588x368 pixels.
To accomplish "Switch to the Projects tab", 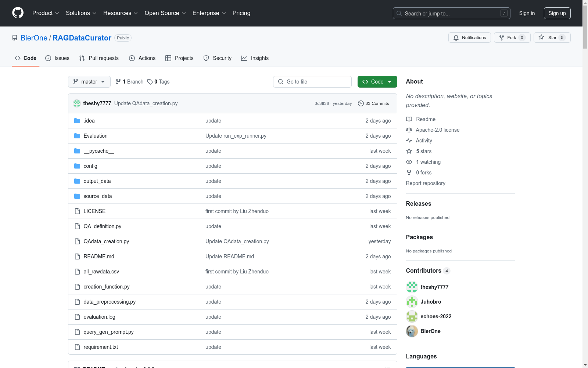I will click(179, 58).
